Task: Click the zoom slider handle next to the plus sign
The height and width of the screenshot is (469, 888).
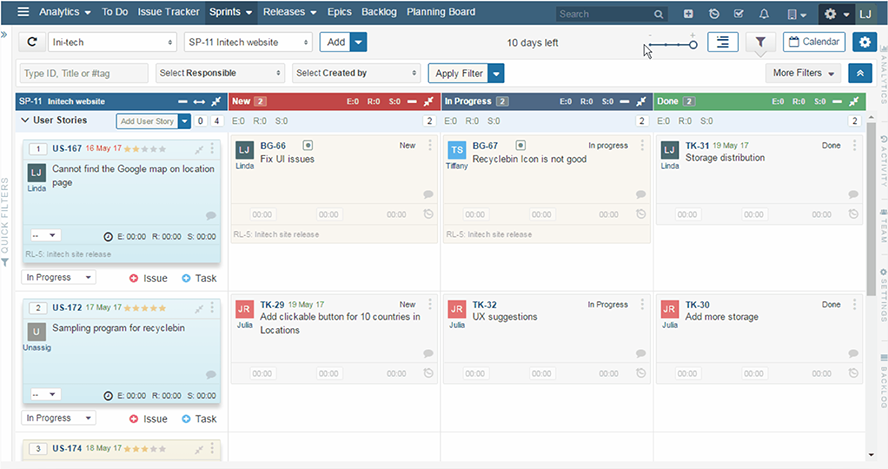Action: pyautogui.click(x=693, y=45)
